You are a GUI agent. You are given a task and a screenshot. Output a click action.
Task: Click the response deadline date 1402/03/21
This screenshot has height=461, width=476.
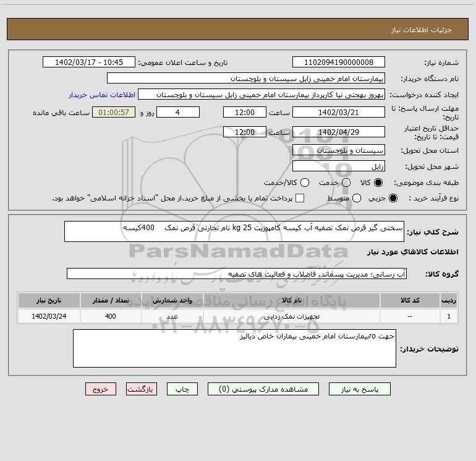pyautogui.click(x=339, y=112)
